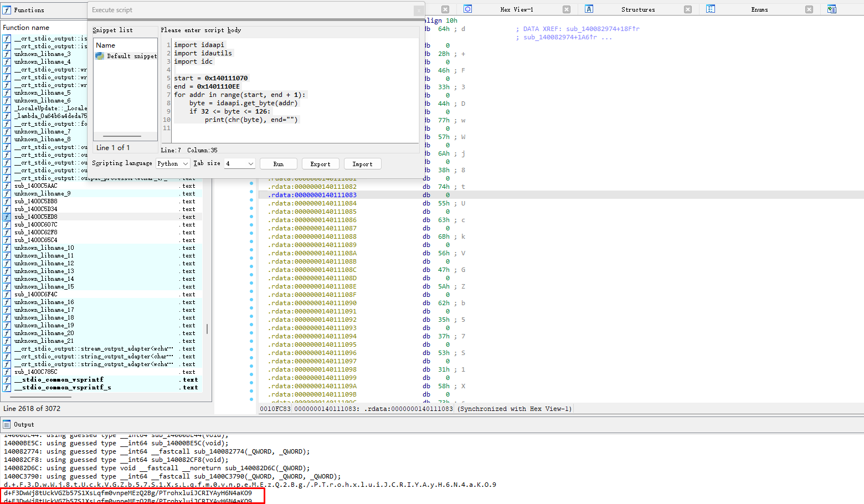Select unknown_libname_15 in Functions list
The width and height of the screenshot is (864, 504).
44,287
